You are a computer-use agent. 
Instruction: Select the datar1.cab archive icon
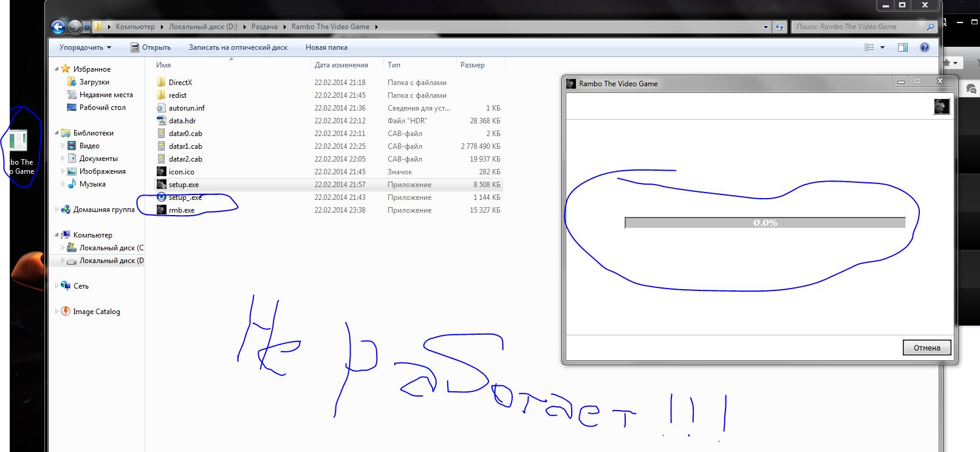[x=161, y=146]
